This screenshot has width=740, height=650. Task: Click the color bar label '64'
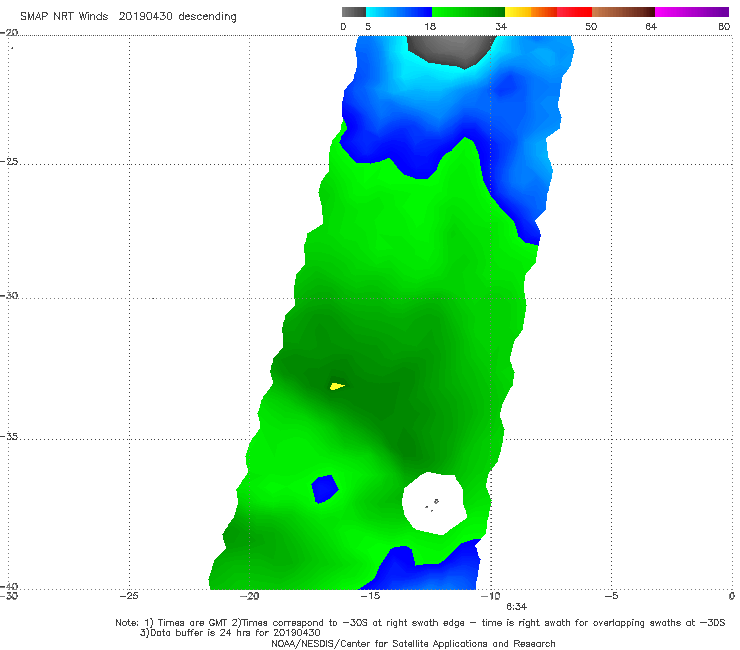click(x=651, y=26)
